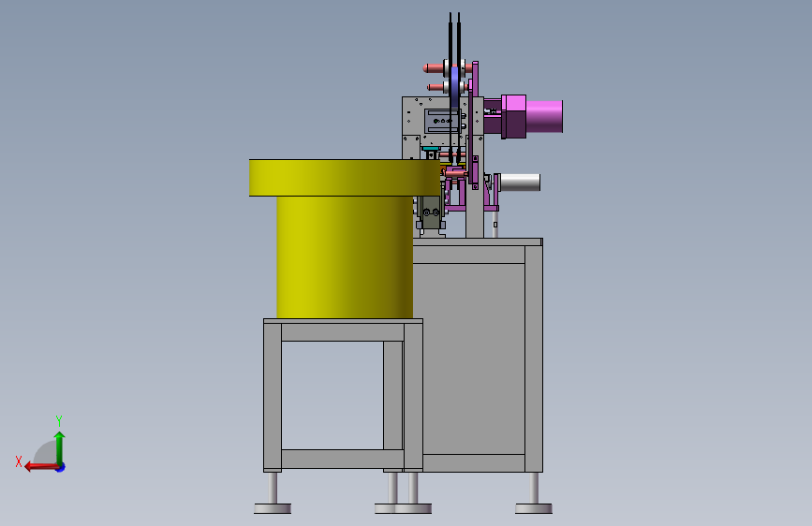This screenshot has width=812, height=526.
Task: Select the silver horizontal cylinder below the motor
Action: tap(520, 183)
